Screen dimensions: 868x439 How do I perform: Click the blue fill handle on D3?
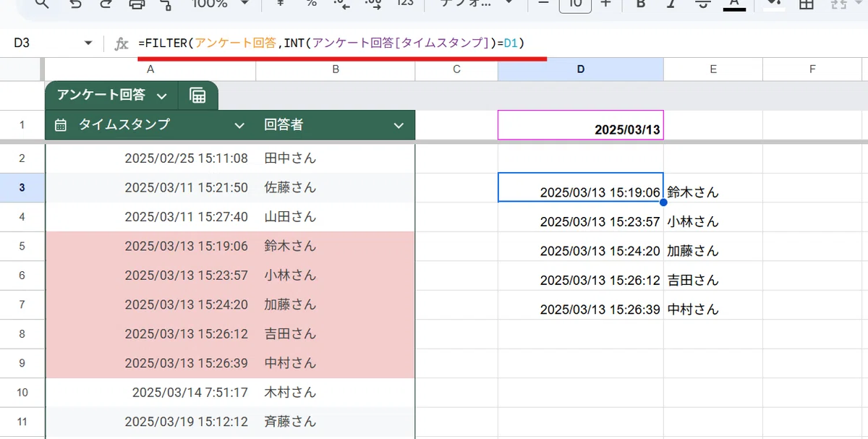(x=663, y=202)
